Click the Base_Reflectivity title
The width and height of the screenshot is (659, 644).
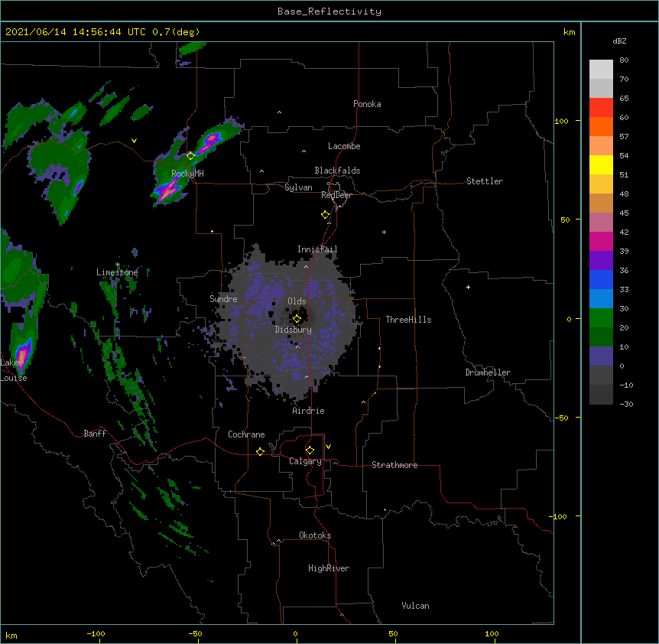(x=329, y=11)
